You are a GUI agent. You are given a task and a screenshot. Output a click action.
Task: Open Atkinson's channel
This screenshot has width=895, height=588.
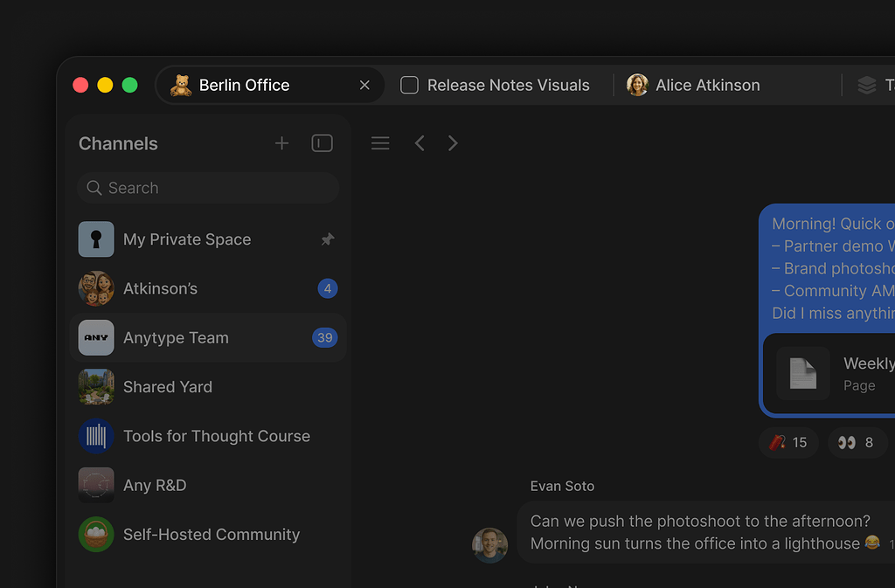pyautogui.click(x=161, y=288)
